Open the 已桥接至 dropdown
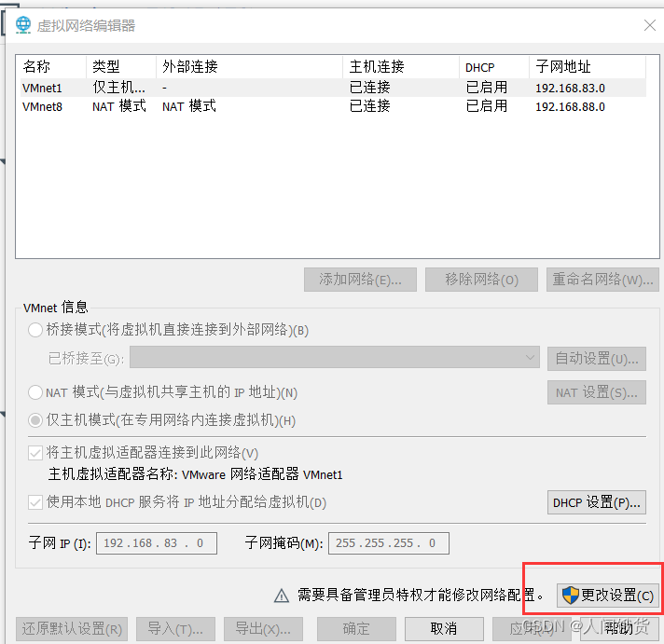Viewport: 664px width, 644px height. coord(335,358)
